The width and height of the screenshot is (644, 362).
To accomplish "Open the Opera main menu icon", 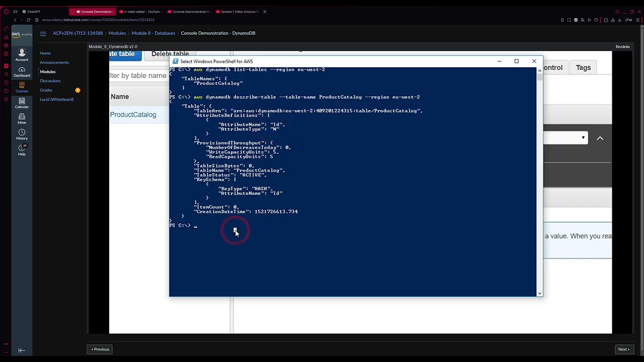I will [x=6, y=12].
